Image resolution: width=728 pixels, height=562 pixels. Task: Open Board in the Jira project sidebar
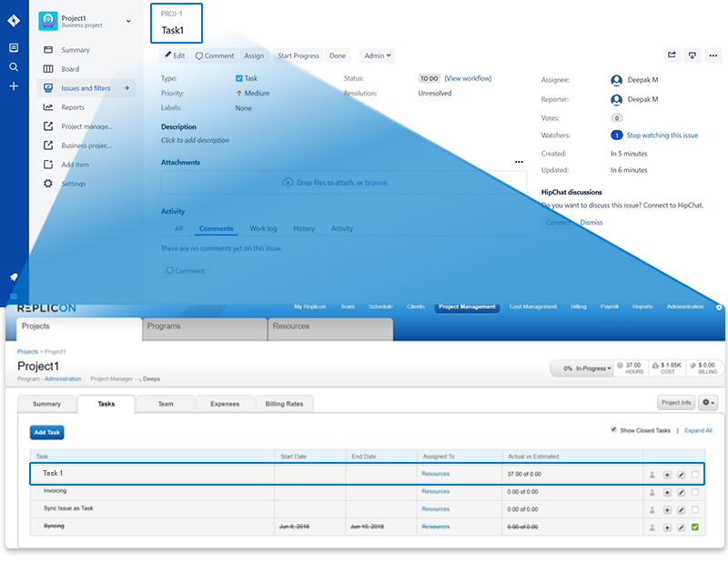pos(70,69)
